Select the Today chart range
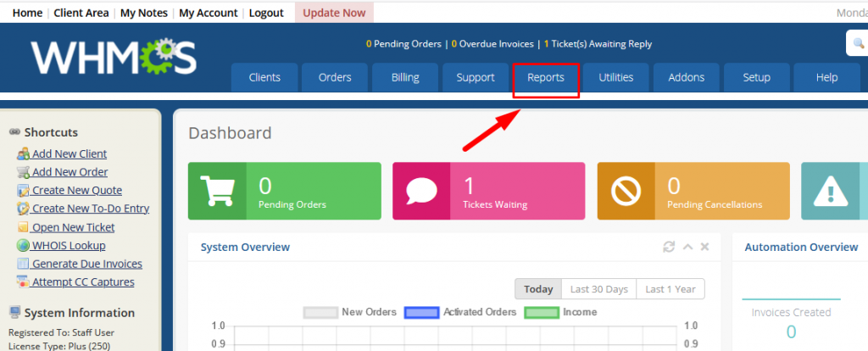 [538, 289]
